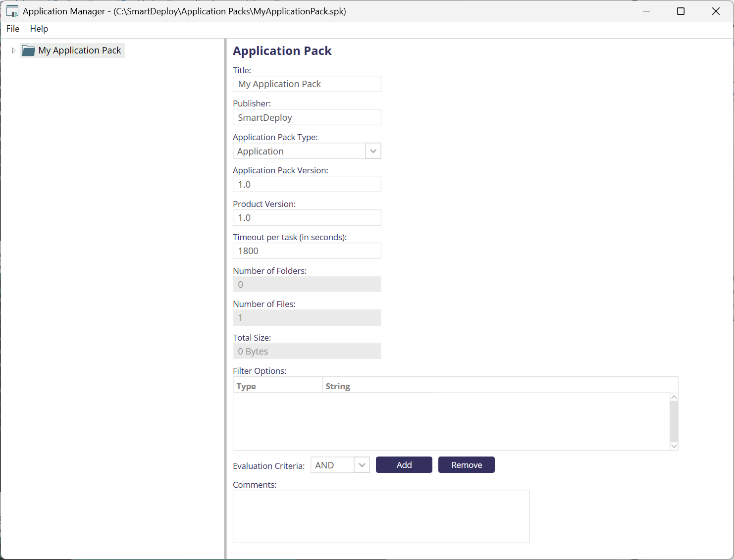734x560 pixels.
Task: Click the Application Manager title bar icon
Action: click(x=12, y=11)
